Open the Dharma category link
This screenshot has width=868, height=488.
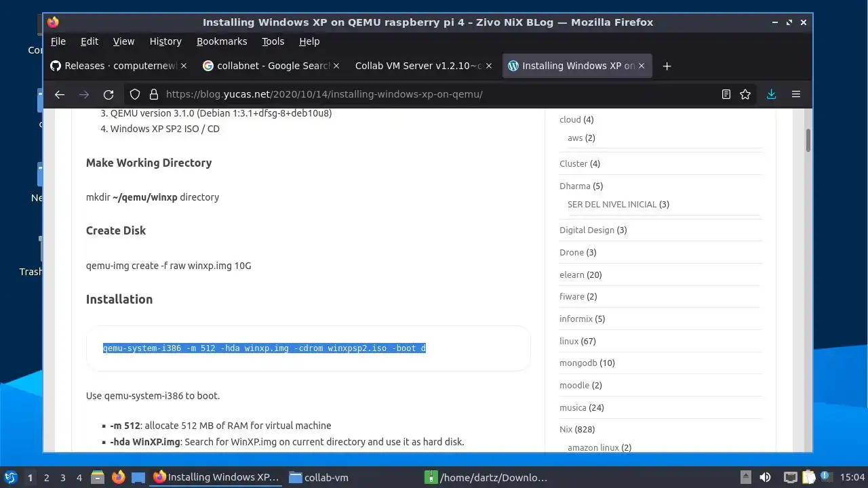coord(574,186)
